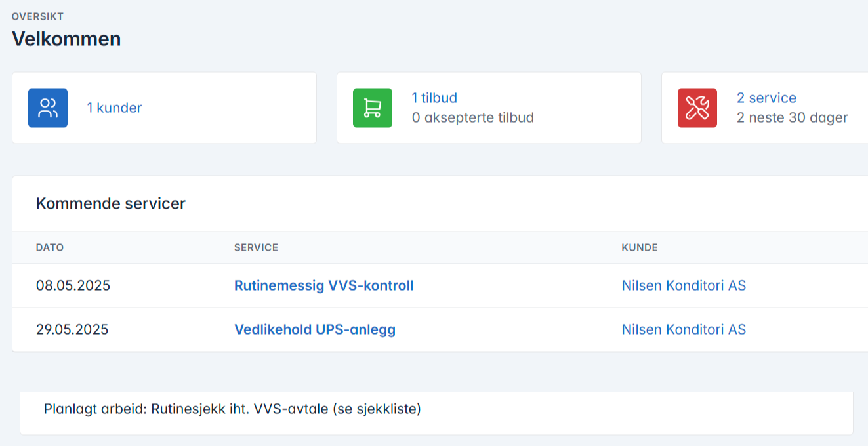Open the Vedlikehold UPS-anlegg service
Image resolution: width=868 pixels, height=446 pixels.
coord(315,329)
